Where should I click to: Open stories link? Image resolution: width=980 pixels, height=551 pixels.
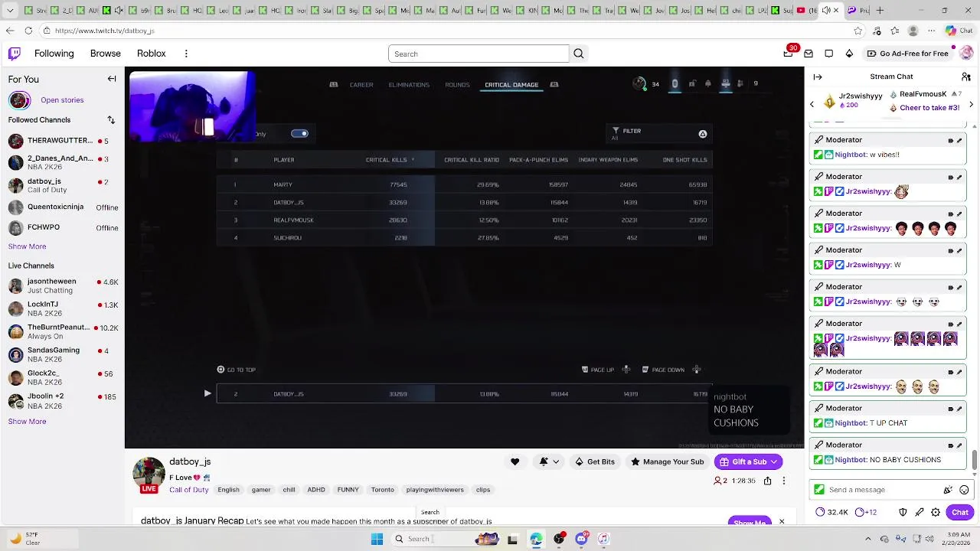[62, 100]
